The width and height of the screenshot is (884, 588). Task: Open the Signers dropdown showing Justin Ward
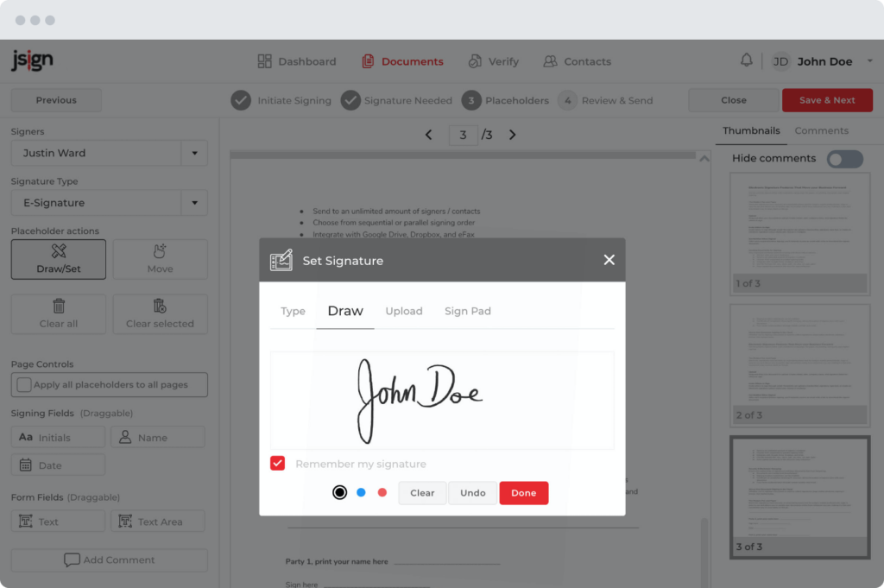click(194, 153)
